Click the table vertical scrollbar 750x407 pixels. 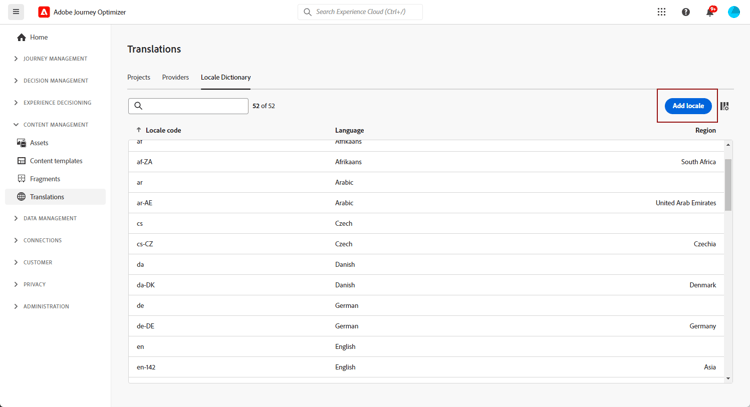coord(728,185)
